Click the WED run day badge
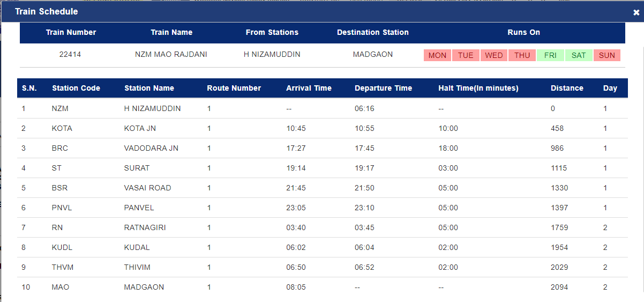The width and height of the screenshot is (644, 302). (x=494, y=55)
